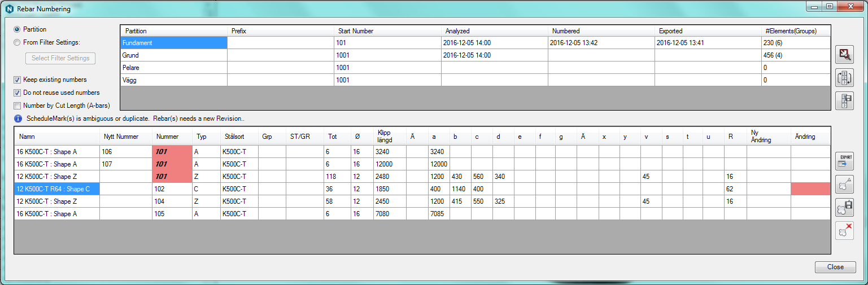
Task: Click the Numbered column header
Action: point(601,31)
